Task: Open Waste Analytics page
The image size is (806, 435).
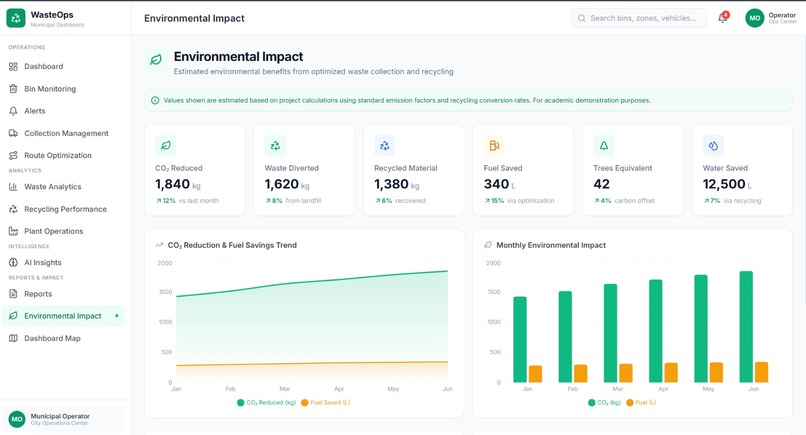Action: pyautogui.click(x=63, y=187)
